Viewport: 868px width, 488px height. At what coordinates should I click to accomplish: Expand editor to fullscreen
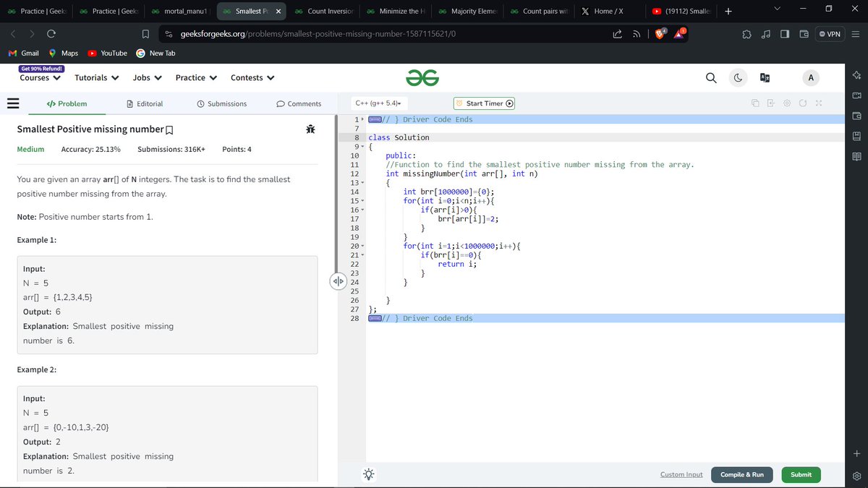pyautogui.click(x=819, y=104)
